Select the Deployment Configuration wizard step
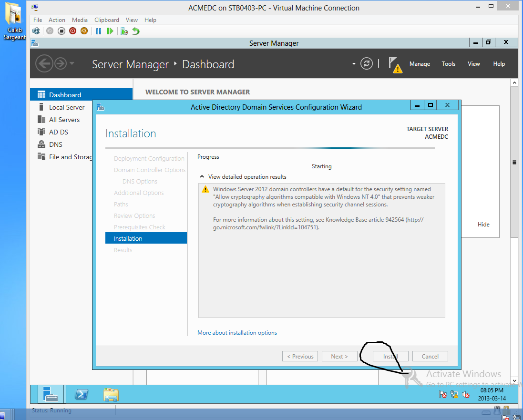 149,158
